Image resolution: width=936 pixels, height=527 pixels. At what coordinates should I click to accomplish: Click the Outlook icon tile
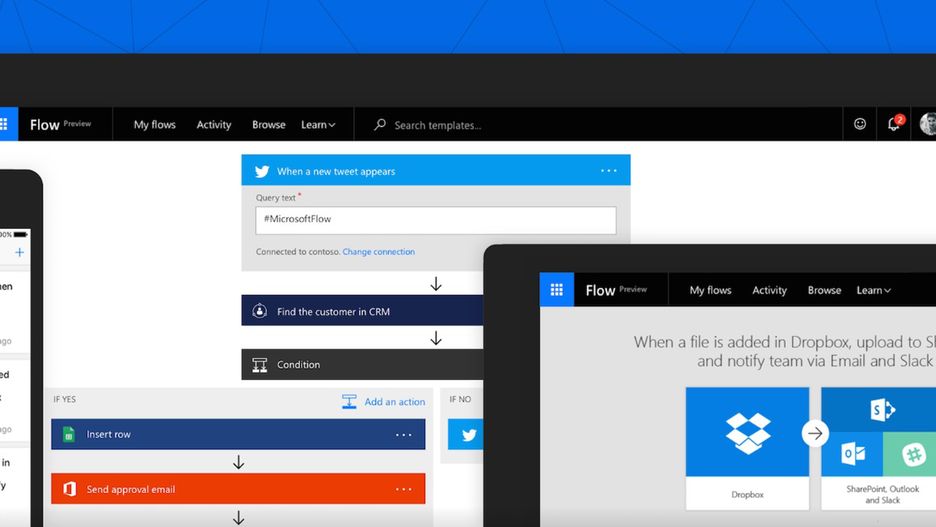[x=852, y=454]
